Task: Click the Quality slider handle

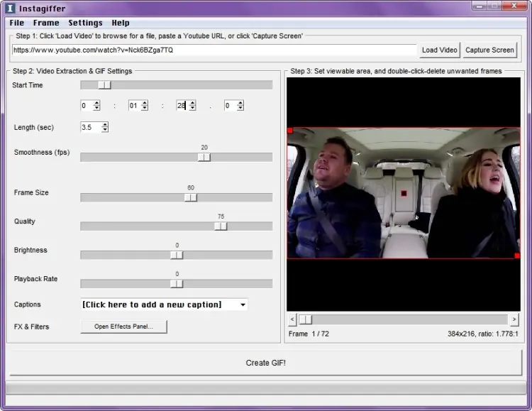Action: tap(221, 226)
